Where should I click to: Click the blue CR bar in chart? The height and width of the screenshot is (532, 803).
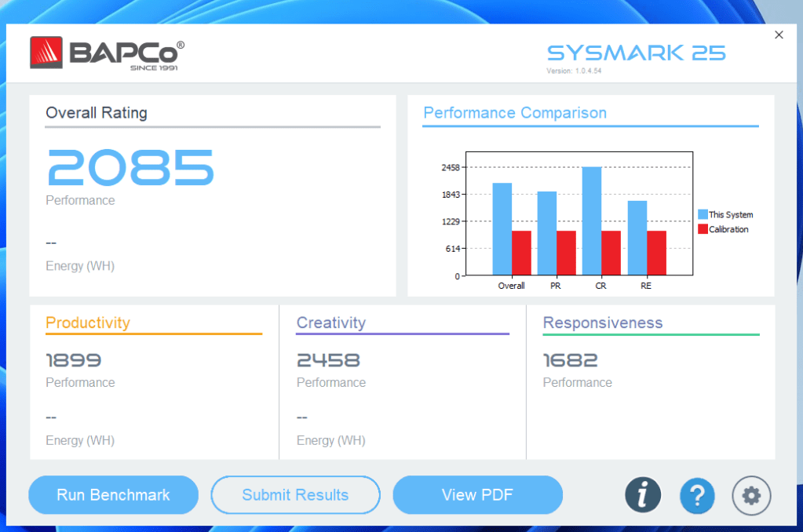592,220
